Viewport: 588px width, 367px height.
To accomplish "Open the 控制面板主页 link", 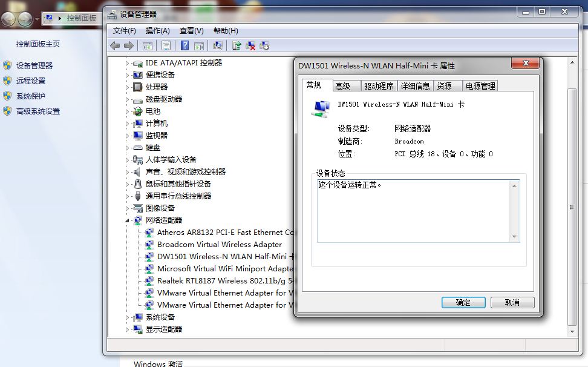I will [38, 44].
